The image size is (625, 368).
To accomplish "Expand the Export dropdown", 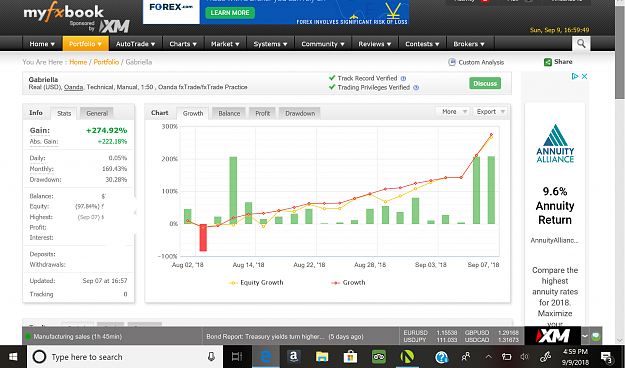I will pos(490,112).
